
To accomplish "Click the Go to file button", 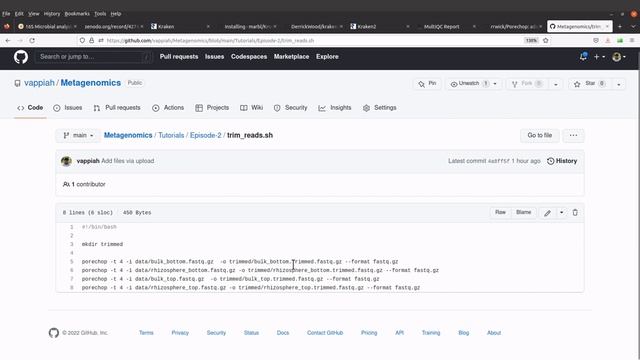I will coord(540,136).
